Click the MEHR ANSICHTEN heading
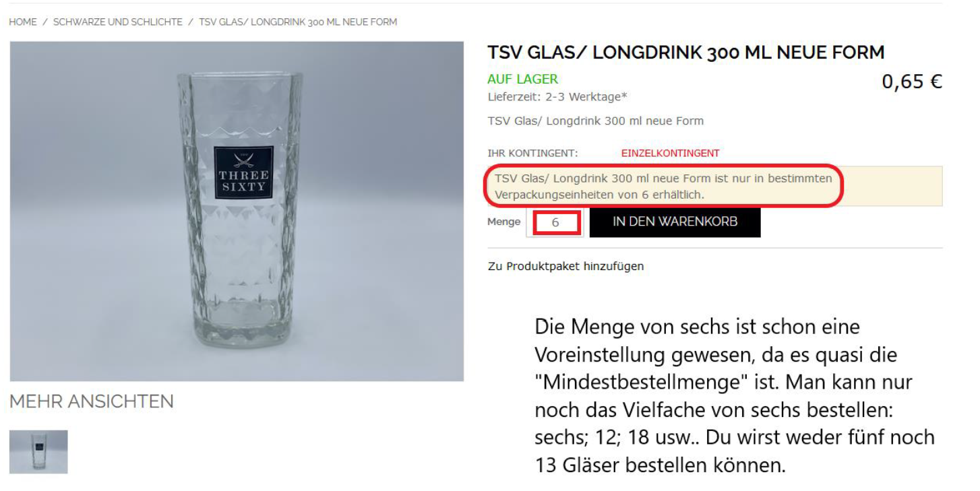980x491 pixels. coord(92,402)
